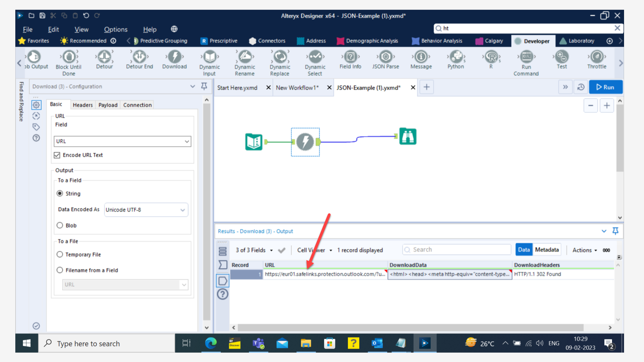The height and width of the screenshot is (362, 644).
Task: Select the Text Input tool on canvas
Action: (254, 142)
